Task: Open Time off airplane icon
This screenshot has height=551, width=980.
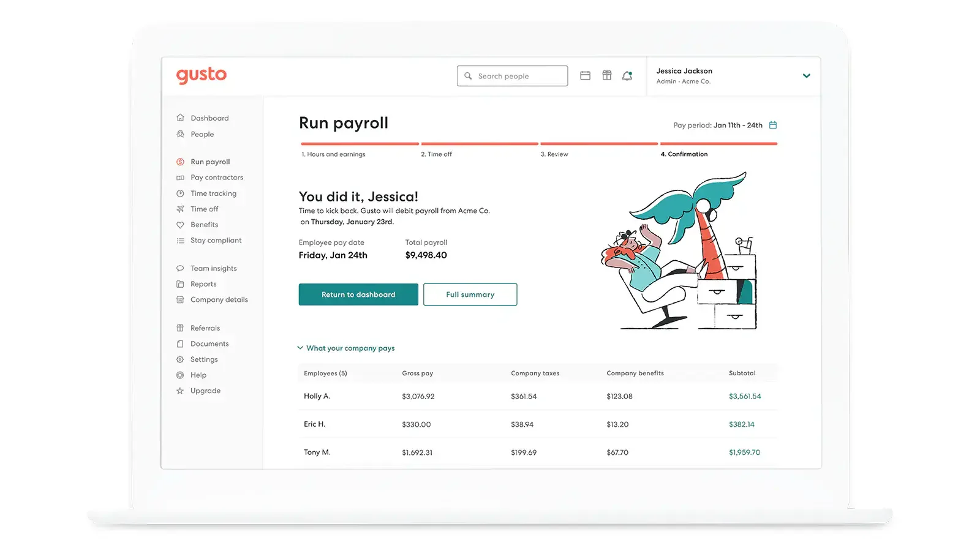Action: tap(180, 209)
